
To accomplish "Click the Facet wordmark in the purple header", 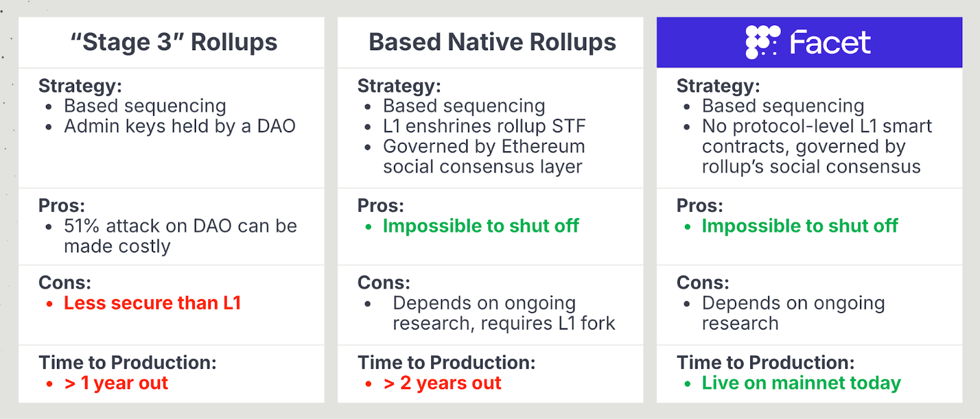I will pos(830,42).
